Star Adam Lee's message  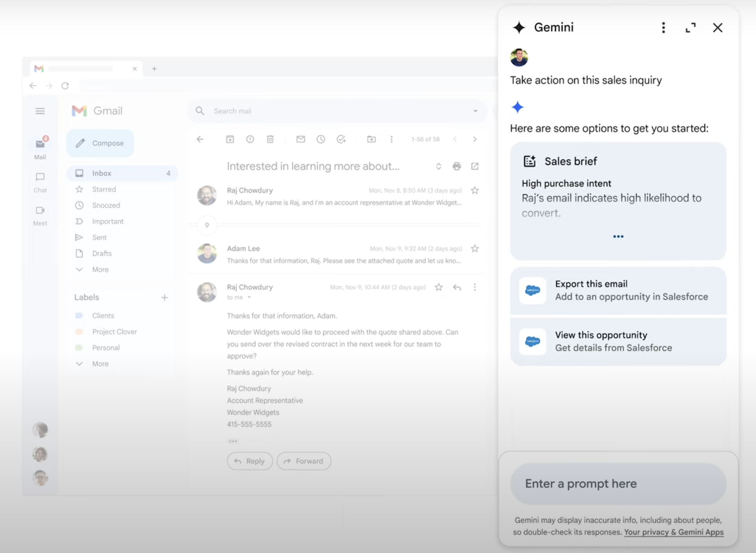475,249
